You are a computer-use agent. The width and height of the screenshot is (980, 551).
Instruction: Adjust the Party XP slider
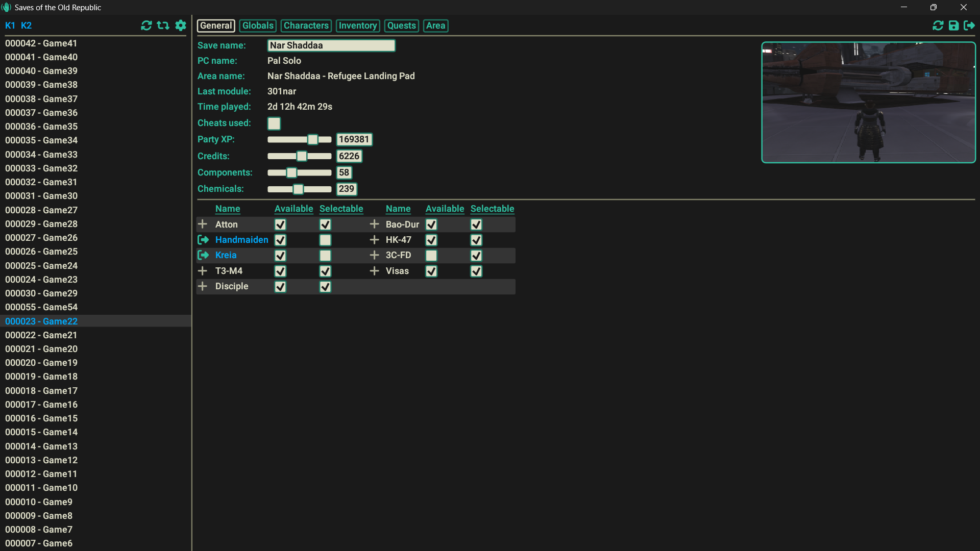300,139
